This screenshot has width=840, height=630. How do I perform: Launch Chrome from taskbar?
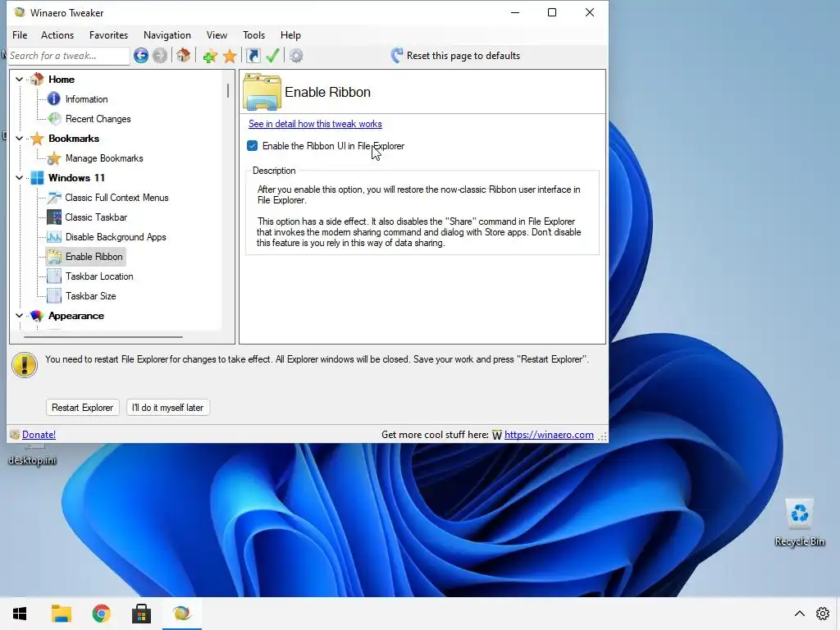click(x=101, y=614)
